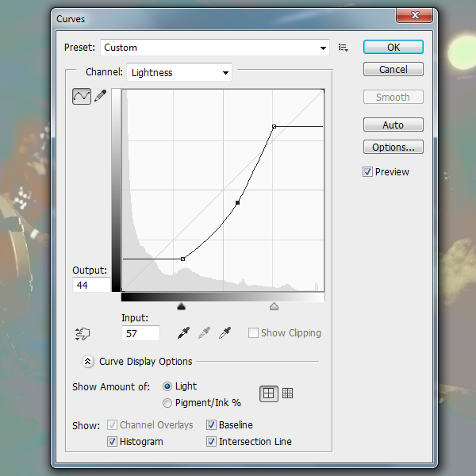Uncheck the Intersection Line checkbox
Screen dimensions: 476x476
tap(211, 441)
